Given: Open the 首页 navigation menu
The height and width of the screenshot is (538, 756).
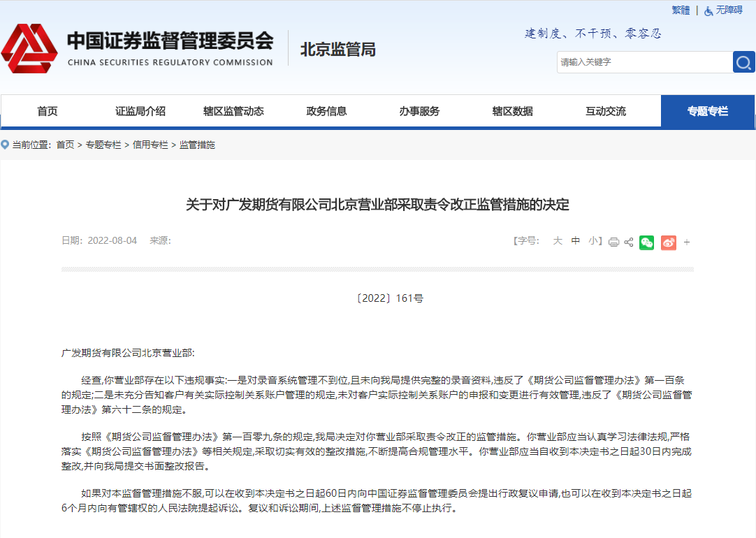Looking at the screenshot, I should point(46,111).
